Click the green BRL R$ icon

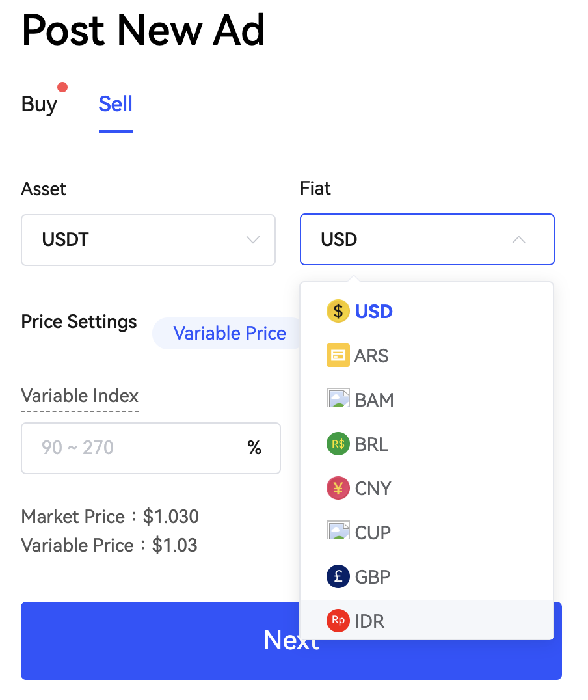338,444
